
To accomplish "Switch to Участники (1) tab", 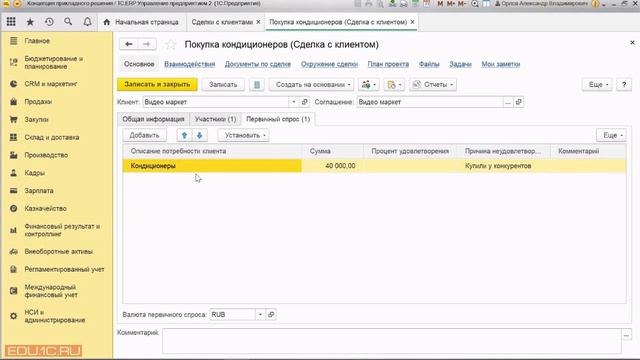I will (215, 119).
